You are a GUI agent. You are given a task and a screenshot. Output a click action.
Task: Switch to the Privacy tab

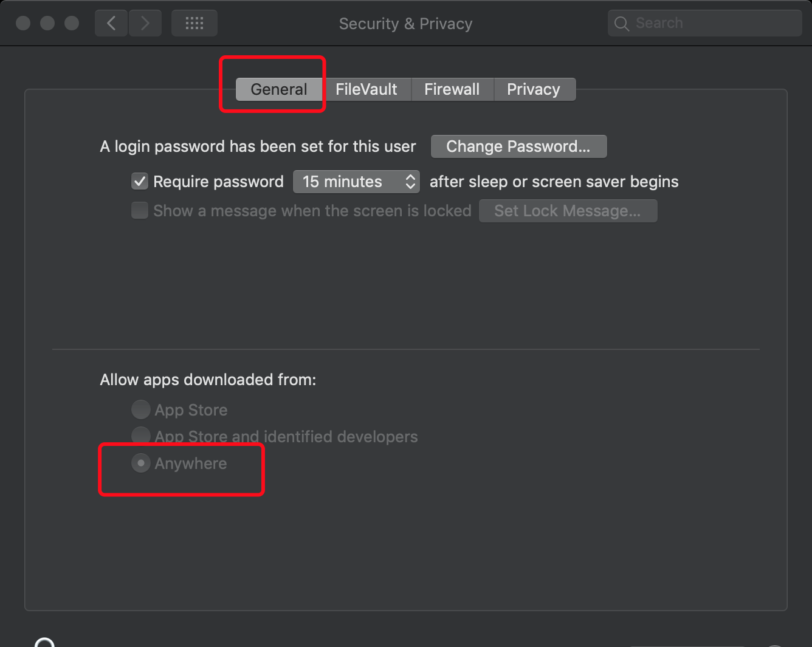(x=534, y=89)
